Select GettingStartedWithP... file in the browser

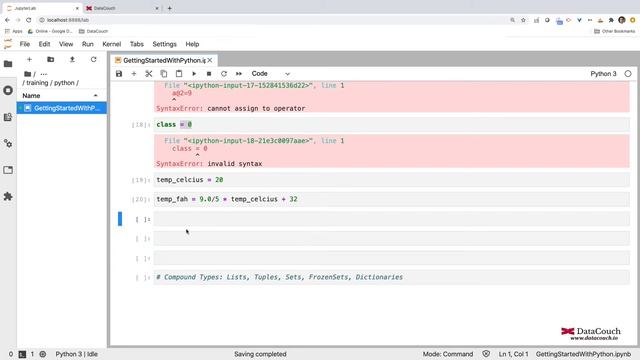62,108
